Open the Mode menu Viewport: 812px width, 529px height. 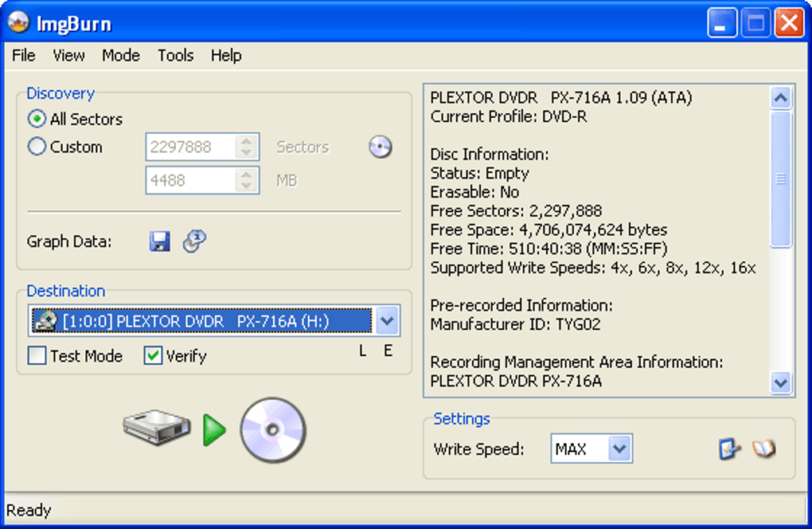click(121, 56)
